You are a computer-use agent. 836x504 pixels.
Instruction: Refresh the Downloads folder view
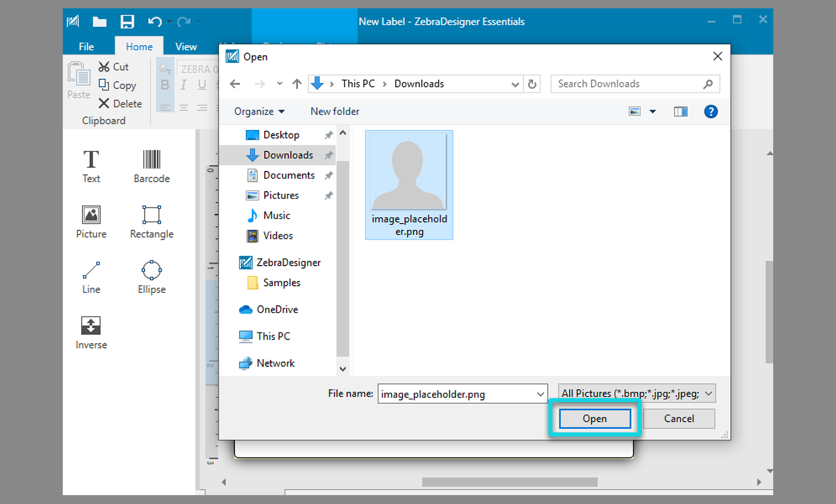(x=532, y=83)
